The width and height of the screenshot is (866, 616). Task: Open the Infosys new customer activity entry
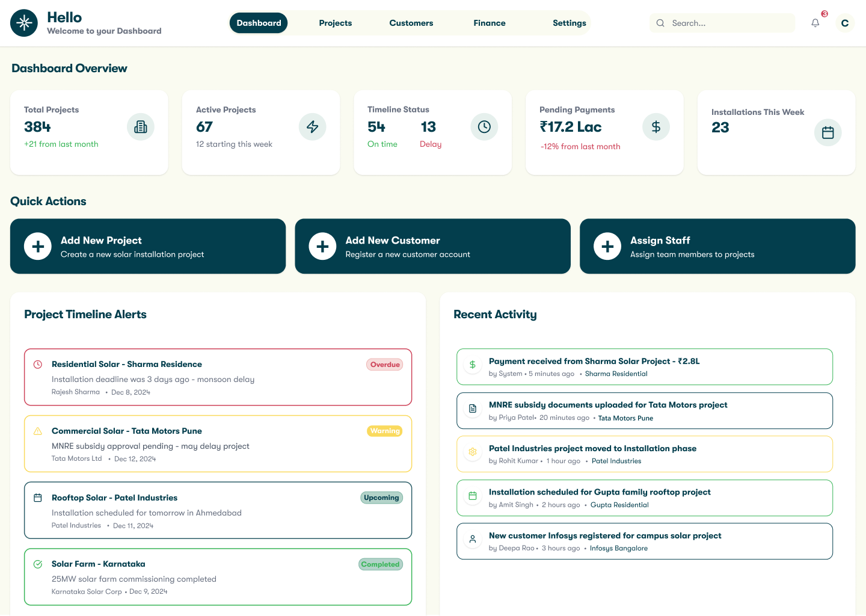point(645,541)
